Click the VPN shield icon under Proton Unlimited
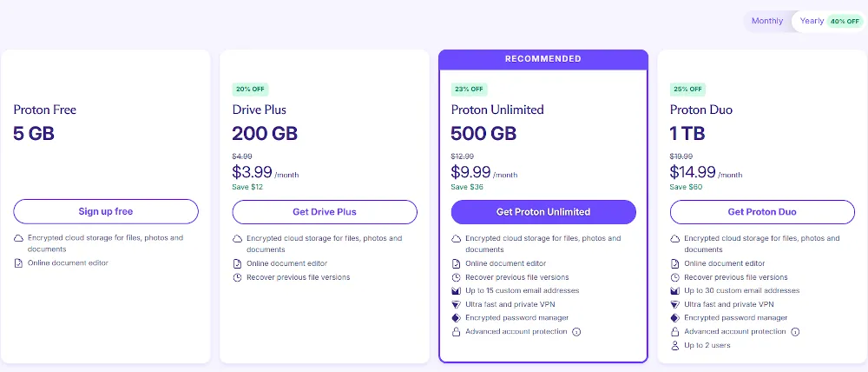The image size is (868, 372). [x=457, y=304]
